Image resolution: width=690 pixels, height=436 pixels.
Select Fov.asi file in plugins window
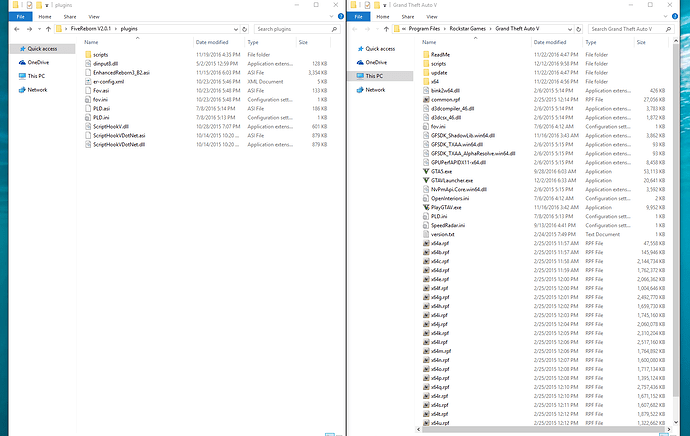coord(101,91)
